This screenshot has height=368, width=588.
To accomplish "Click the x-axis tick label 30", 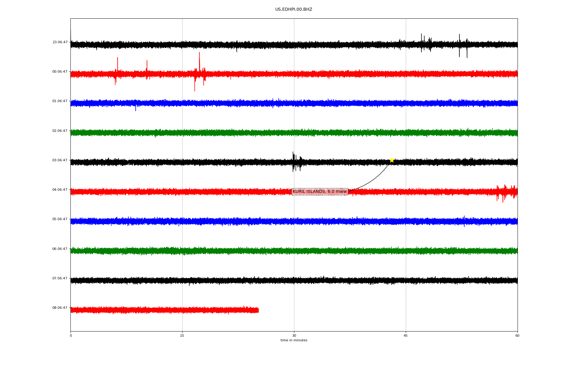I will point(294,335).
